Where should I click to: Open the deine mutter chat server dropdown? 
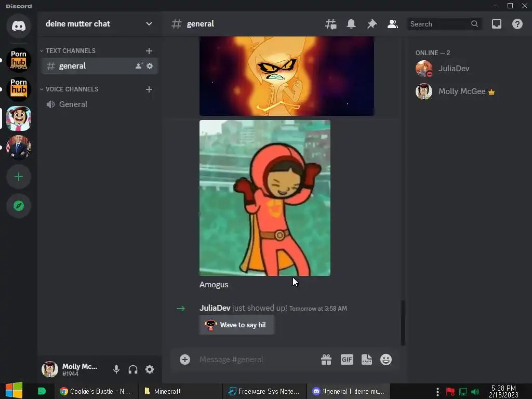point(99,24)
